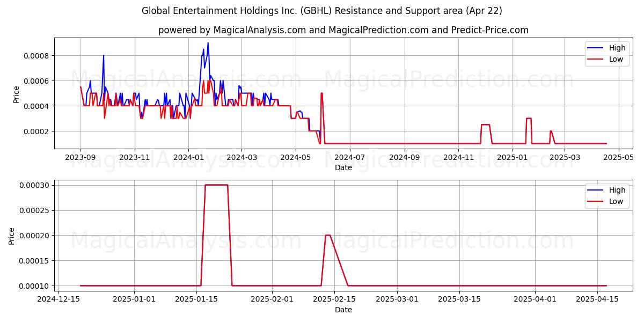
Task: Click the blue High line sample in top legend
Action: [596, 48]
